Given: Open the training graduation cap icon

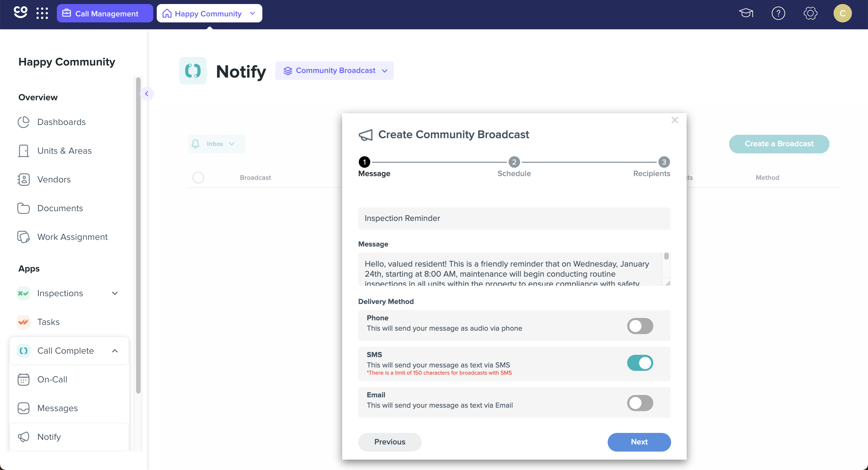Looking at the screenshot, I should [x=746, y=14].
